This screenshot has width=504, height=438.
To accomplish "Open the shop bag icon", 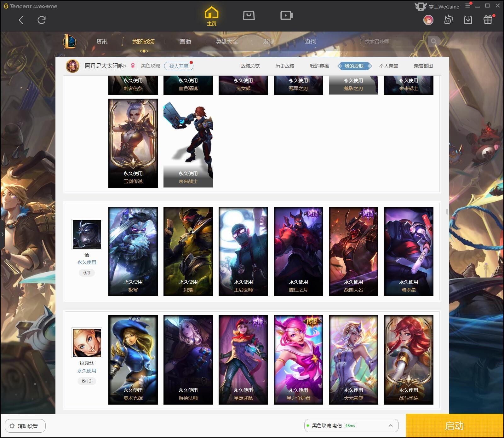I will pos(249,15).
